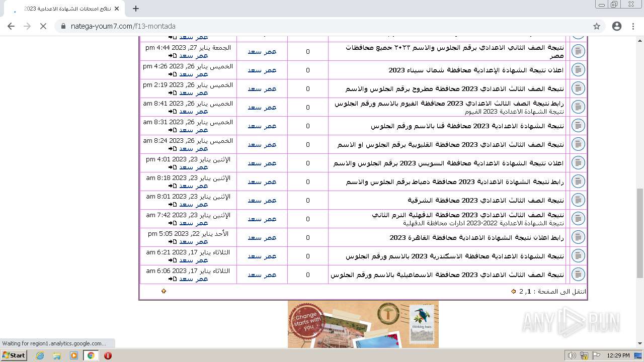Viewport: 644px width, 362px height.
Task: Stop loading the page with the X button
Action: pyautogui.click(x=43, y=26)
